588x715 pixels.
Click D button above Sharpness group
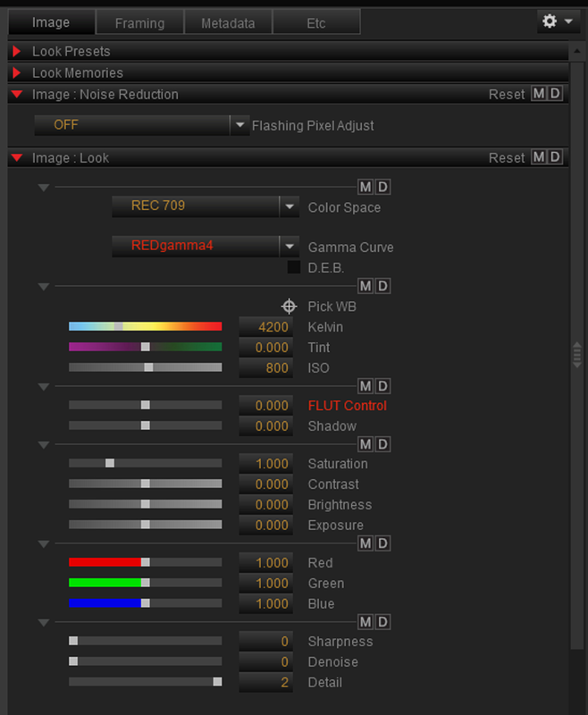pos(382,622)
